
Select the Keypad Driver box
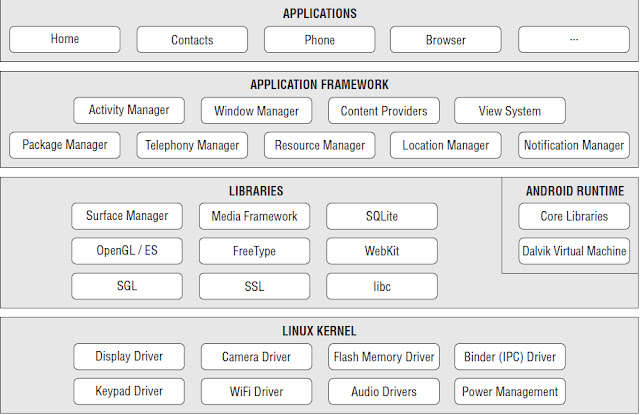click(129, 391)
